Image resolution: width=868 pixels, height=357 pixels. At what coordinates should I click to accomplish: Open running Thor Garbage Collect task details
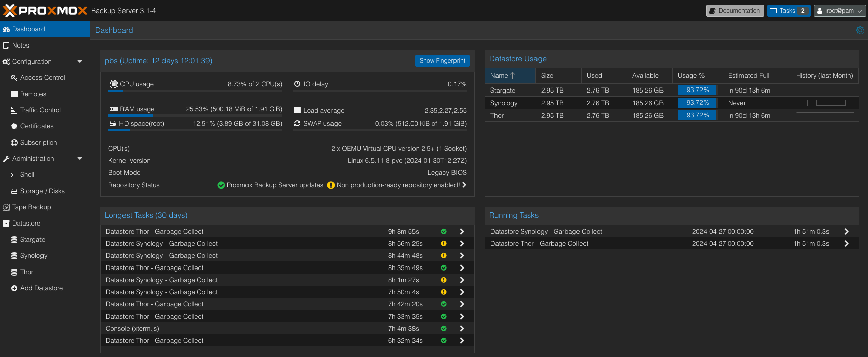point(846,244)
